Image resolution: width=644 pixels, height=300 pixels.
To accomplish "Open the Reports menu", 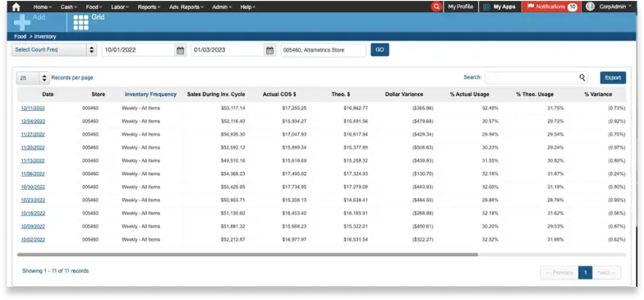I will pyautogui.click(x=149, y=7).
